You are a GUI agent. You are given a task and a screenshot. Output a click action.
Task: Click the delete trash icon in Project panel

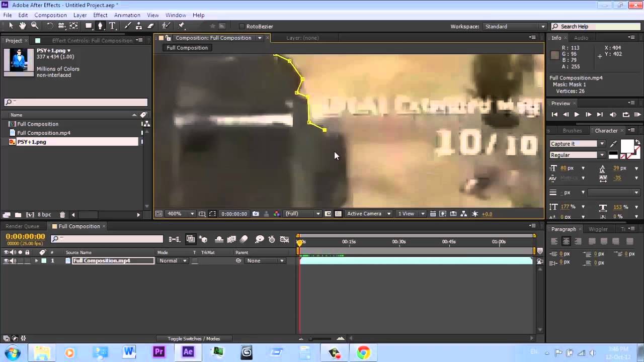click(62, 215)
